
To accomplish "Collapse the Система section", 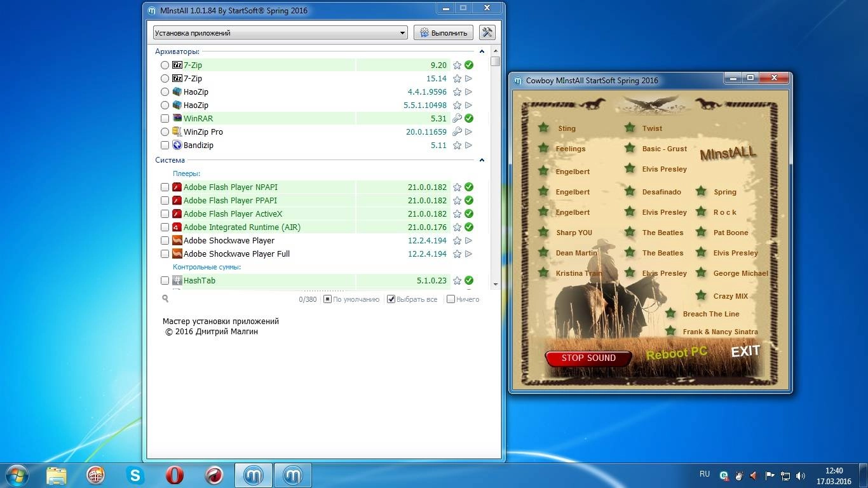I will [x=482, y=160].
